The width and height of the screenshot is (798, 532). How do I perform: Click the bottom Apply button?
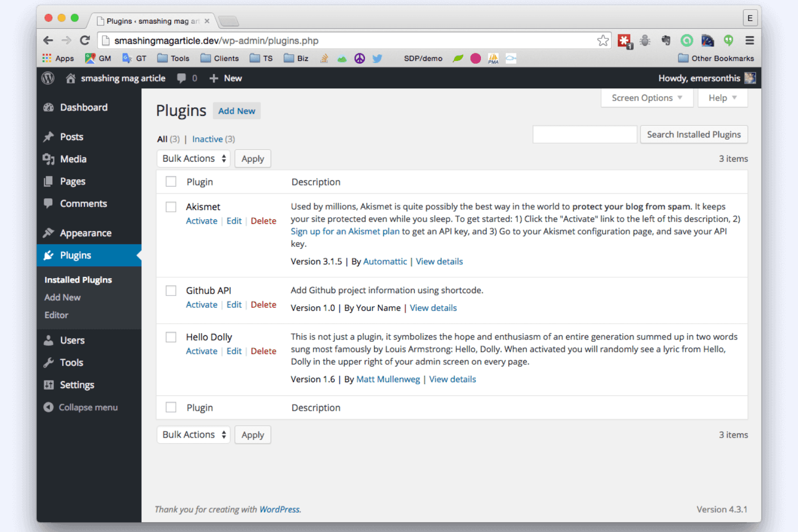click(253, 434)
